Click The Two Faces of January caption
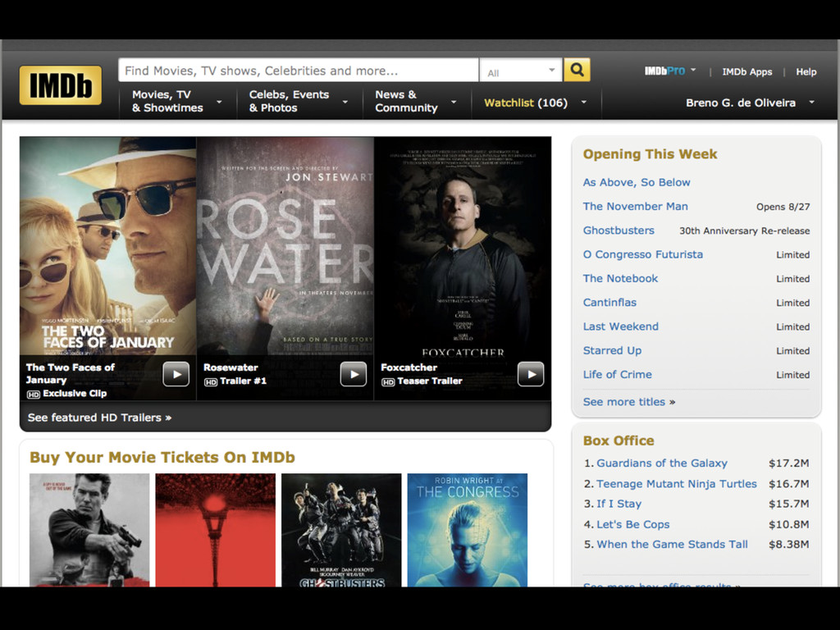The image size is (840, 630). (x=71, y=373)
